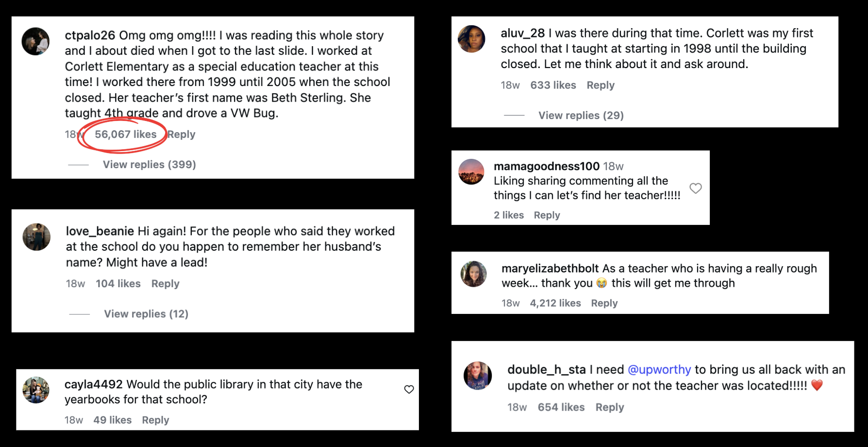Reply to maryelizabethbolt's comment
Viewport: 868px width, 447px height.
604,303
